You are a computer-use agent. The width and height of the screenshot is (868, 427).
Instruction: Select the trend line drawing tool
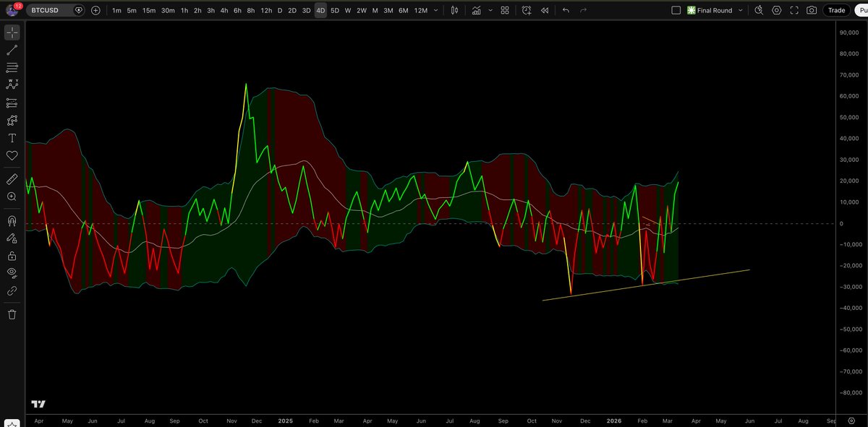point(12,50)
